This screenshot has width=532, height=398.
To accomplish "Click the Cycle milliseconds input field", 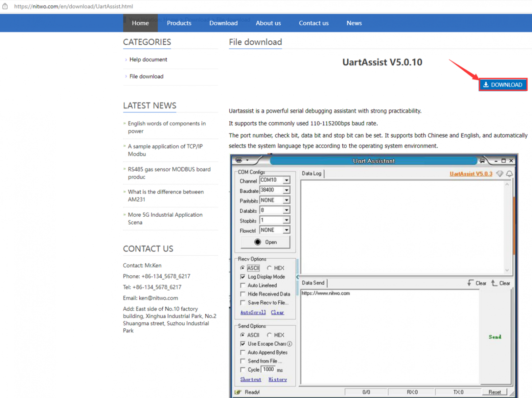I will pos(268,370).
